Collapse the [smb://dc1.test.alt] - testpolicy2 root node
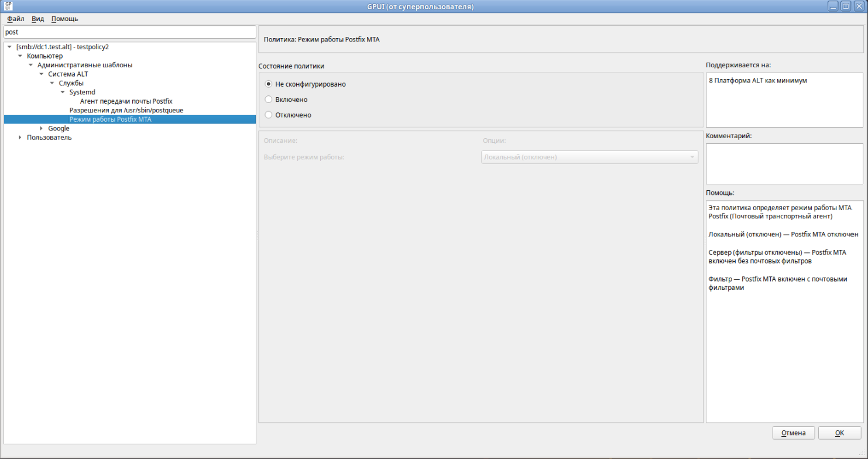 click(x=9, y=47)
